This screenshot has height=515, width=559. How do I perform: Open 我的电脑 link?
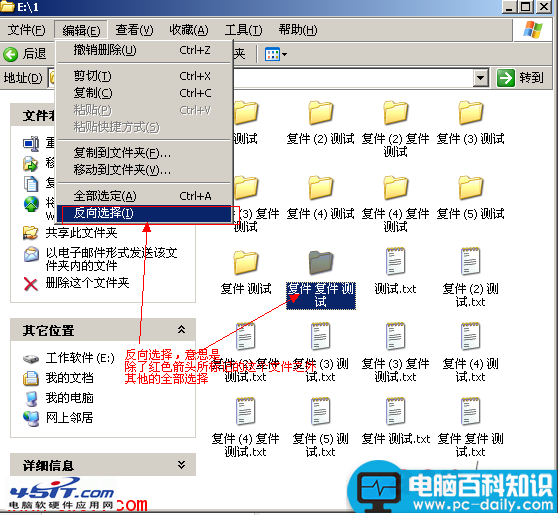pos(70,398)
